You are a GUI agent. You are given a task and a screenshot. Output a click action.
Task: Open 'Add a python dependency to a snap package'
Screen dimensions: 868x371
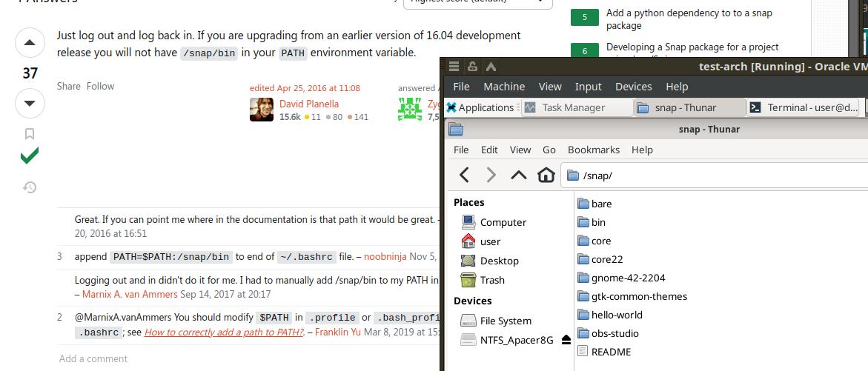click(x=689, y=19)
